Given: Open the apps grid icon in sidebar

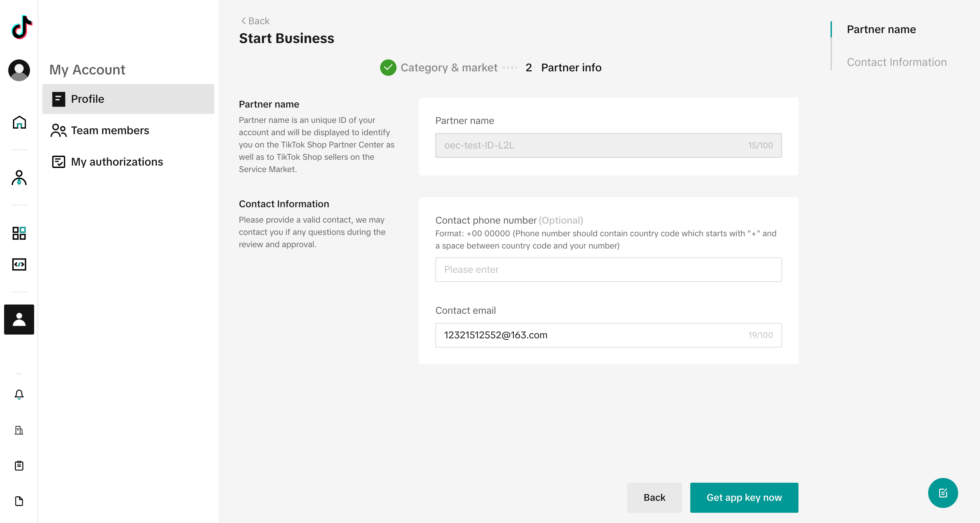Looking at the screenshot, I should 19,233.
